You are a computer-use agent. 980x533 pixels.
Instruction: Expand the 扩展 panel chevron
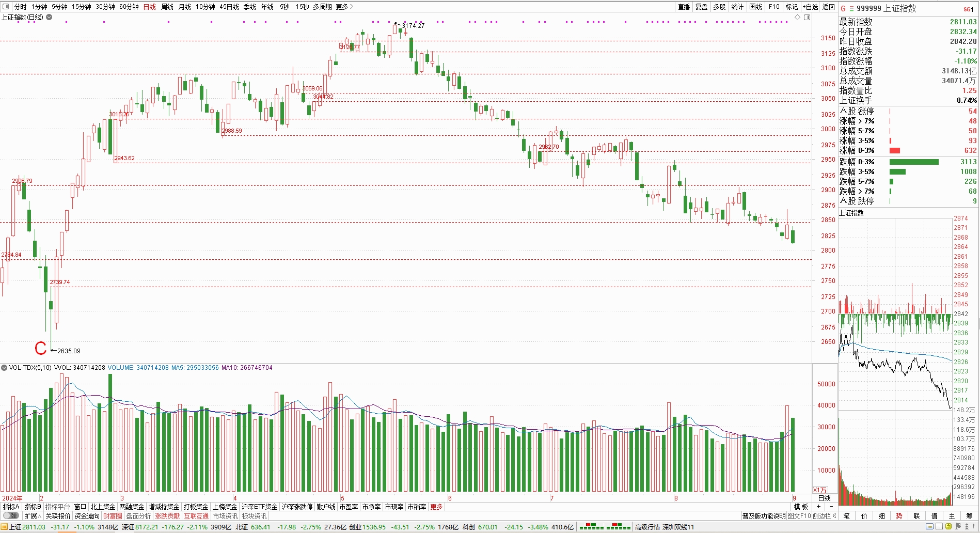pyautogui.click(x=33, y=516)
